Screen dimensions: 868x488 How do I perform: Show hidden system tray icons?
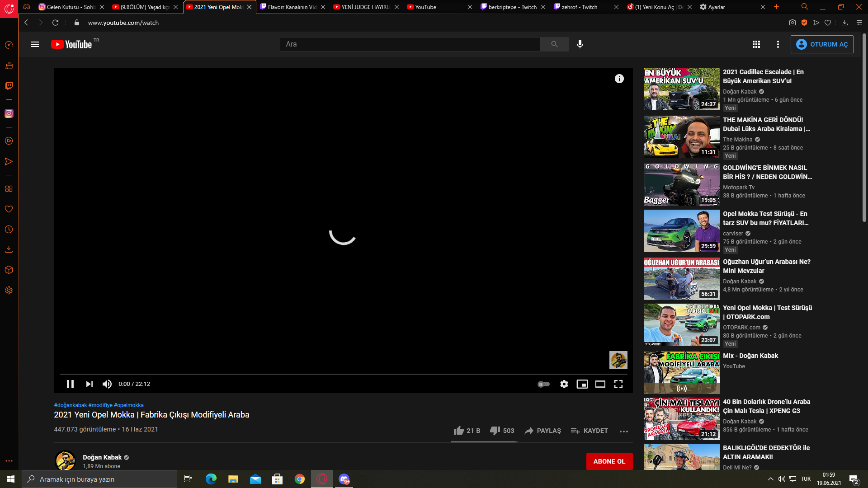pyautogui.click(x=770, y=479)
